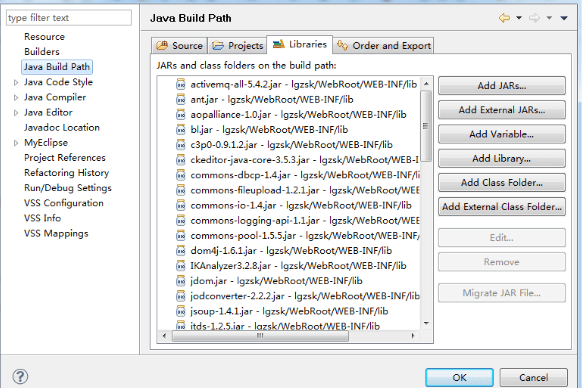Screen dimensions: 582x388
Task: Select the dom4j-1.6.1.jar jar icon
Action: 180,251
